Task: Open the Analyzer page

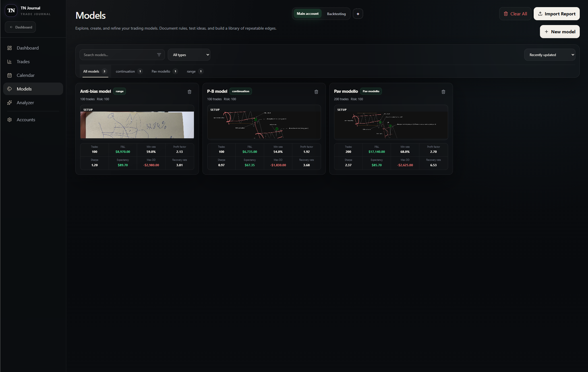Action: pos(33,102)
